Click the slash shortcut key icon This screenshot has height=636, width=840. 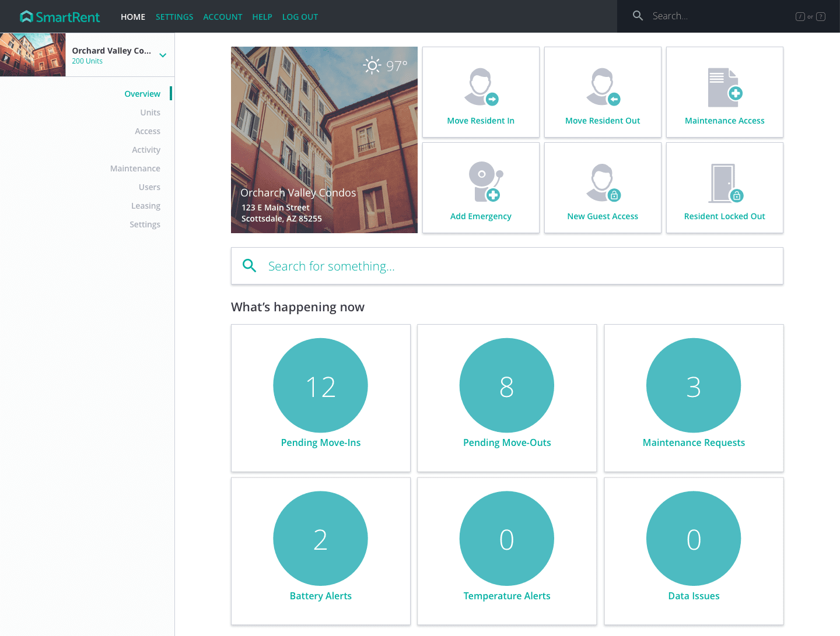(800, 16)
